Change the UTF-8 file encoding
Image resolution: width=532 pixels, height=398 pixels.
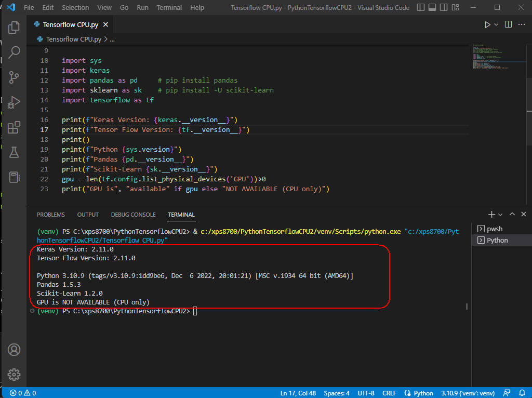pyautogui.click(x=366, y=393)
